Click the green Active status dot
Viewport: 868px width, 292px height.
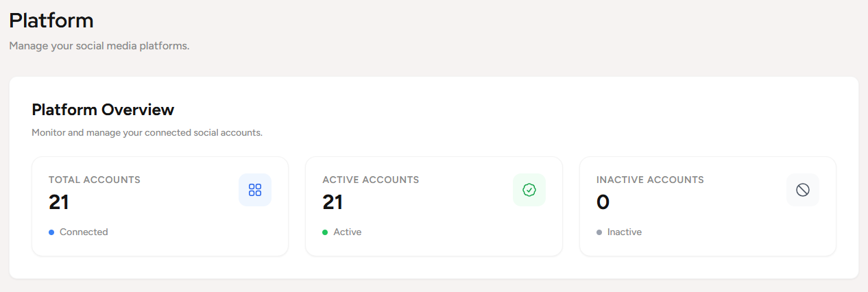325,232
